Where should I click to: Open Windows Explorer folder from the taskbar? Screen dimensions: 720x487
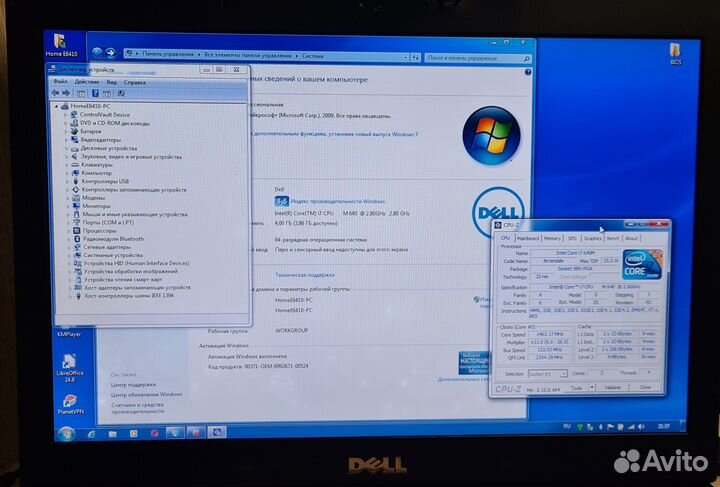pyautogui.click(x=112, y=434)
